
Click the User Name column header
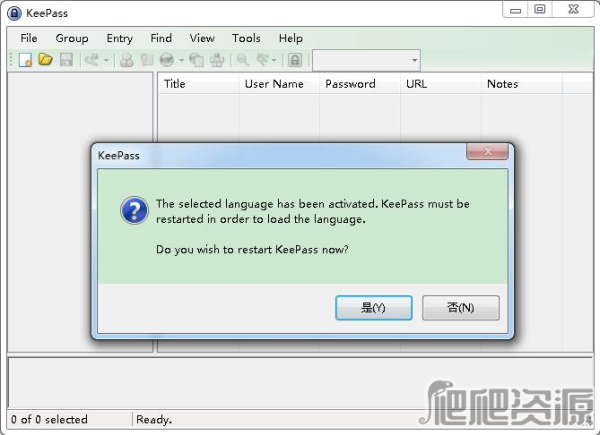(x=279, y=84)
